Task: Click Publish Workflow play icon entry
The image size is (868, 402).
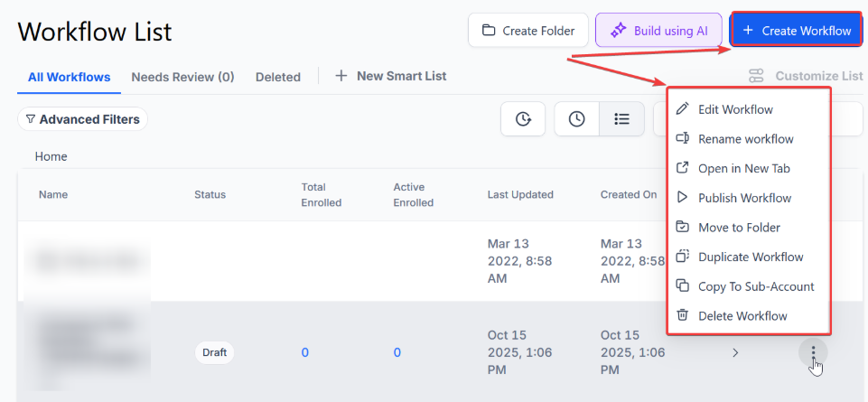Action: [744, 198]
